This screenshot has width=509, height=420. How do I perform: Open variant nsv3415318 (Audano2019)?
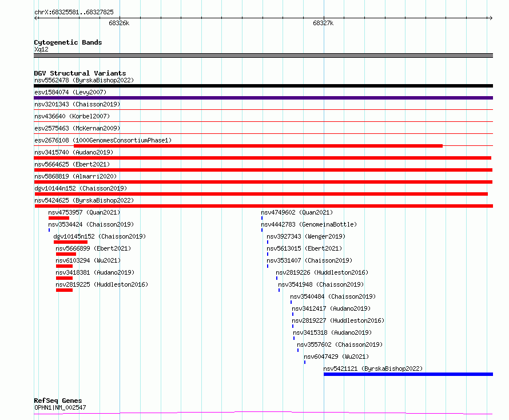click(332, 332)
